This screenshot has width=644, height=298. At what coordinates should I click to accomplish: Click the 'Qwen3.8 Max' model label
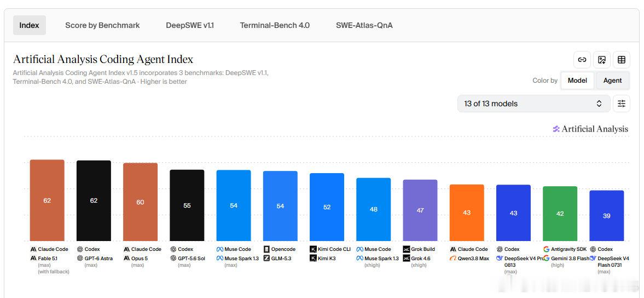coord(473,259)
